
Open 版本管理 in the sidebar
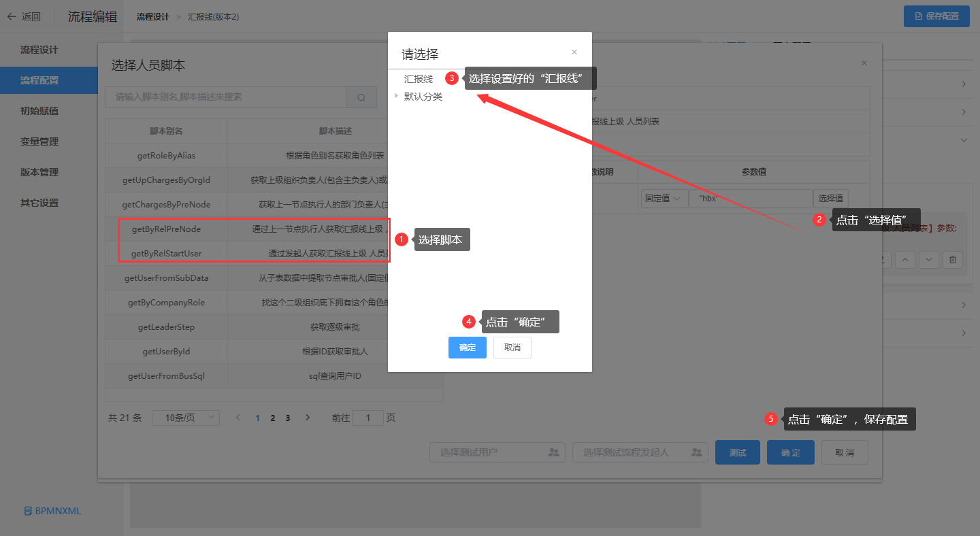(39, 172)
